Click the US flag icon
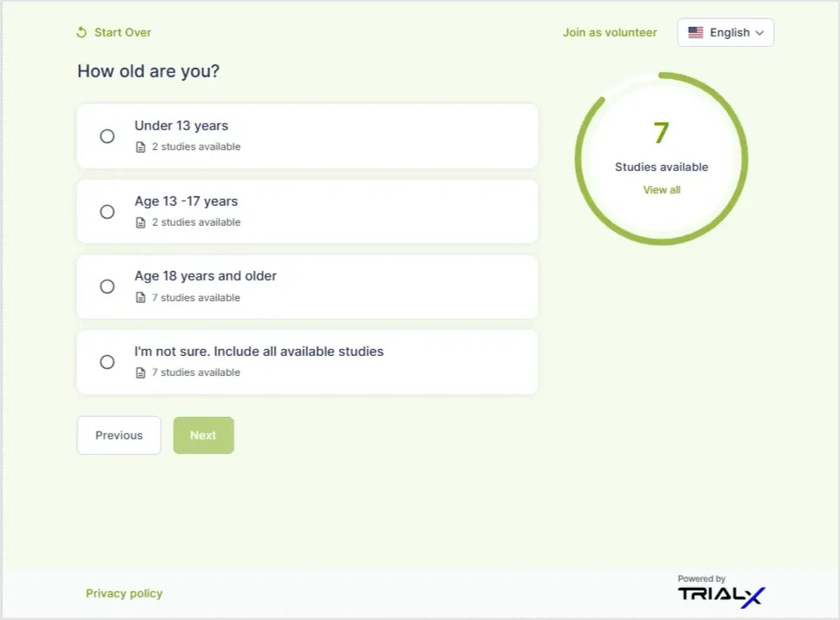This screenshot has width=840, height=620. [696, 33]
